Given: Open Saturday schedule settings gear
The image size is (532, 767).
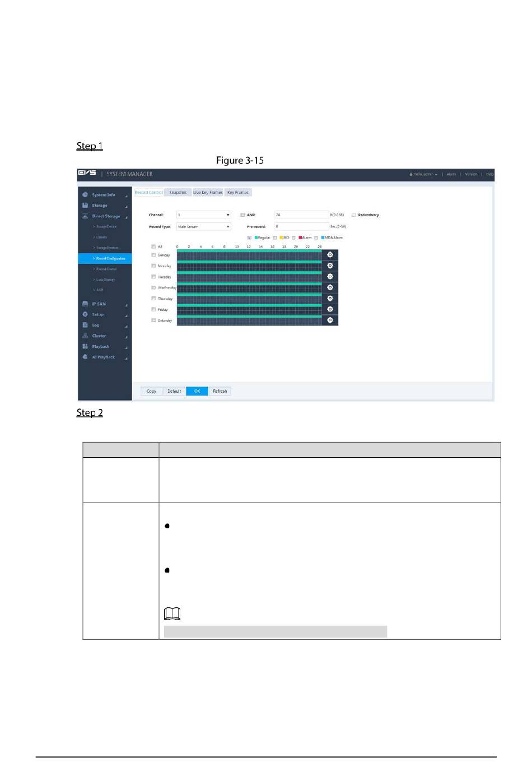Looking at the screenshot, I should click(330, 320).
